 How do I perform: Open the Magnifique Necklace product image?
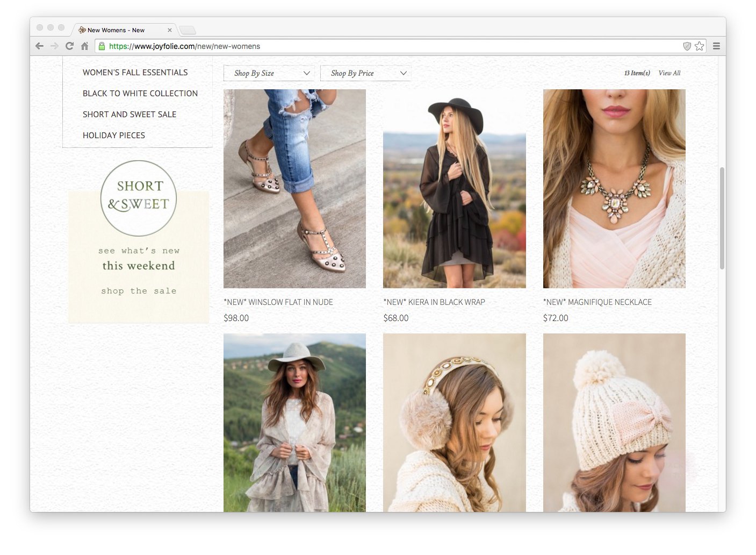(x=614, y=188)
